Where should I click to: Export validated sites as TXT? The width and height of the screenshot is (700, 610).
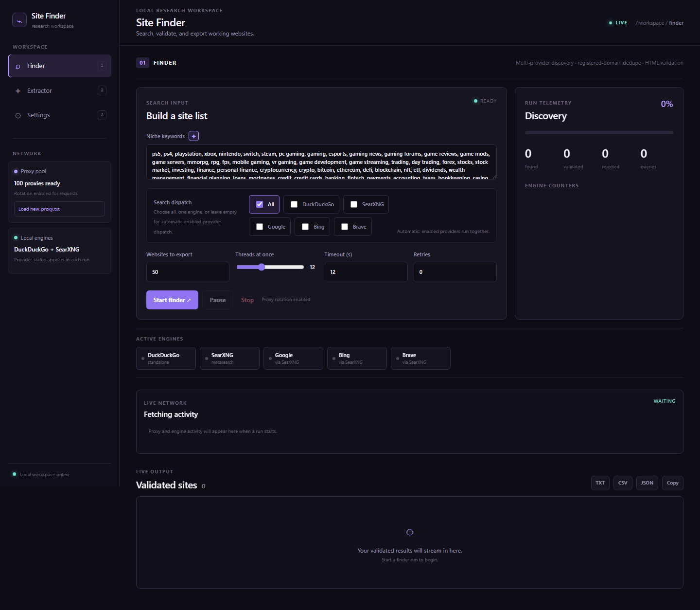[x=600, y=483]
